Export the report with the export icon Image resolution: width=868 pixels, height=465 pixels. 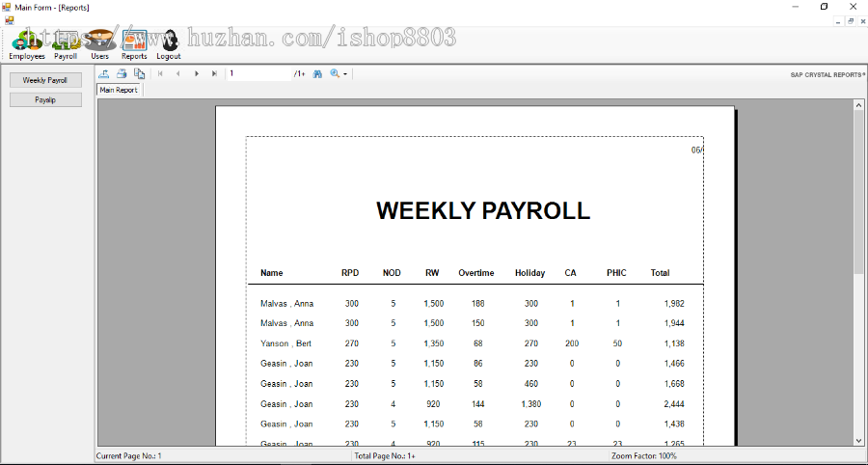[x=104, y=73]
